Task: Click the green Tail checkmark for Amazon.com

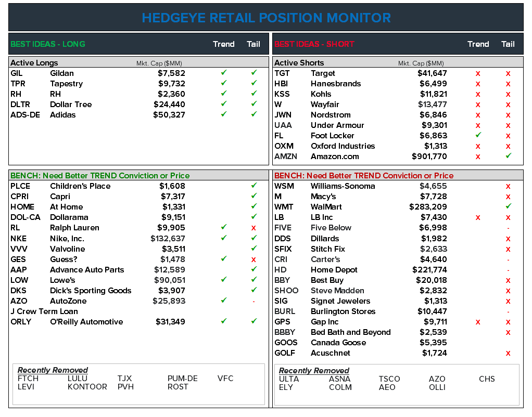Action: tap(508, 157)
